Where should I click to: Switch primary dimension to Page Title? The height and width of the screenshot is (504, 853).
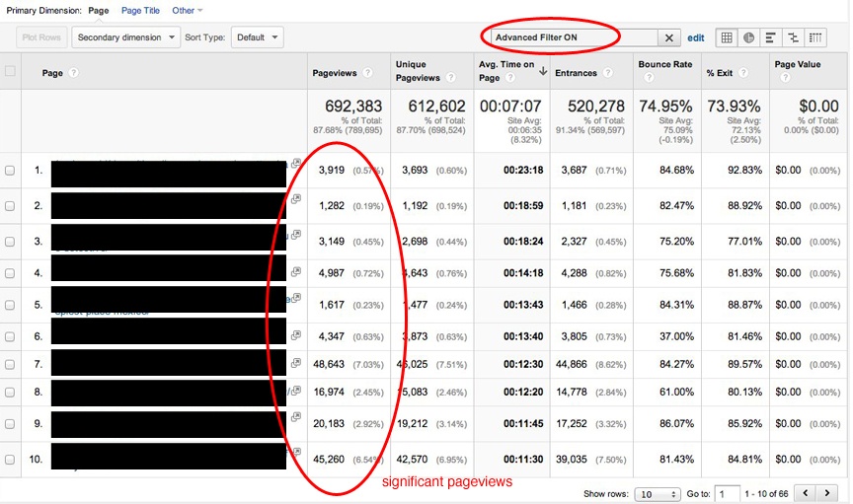coord(140,10)
